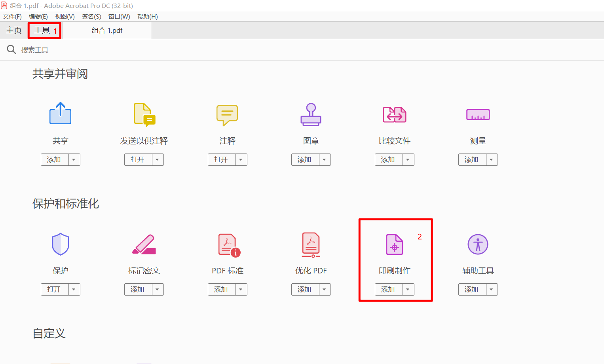Viewport: 604px width, 364px height.
Task: Click the 印刷制作 (Print Production) icon
Action: pos(394,245)
